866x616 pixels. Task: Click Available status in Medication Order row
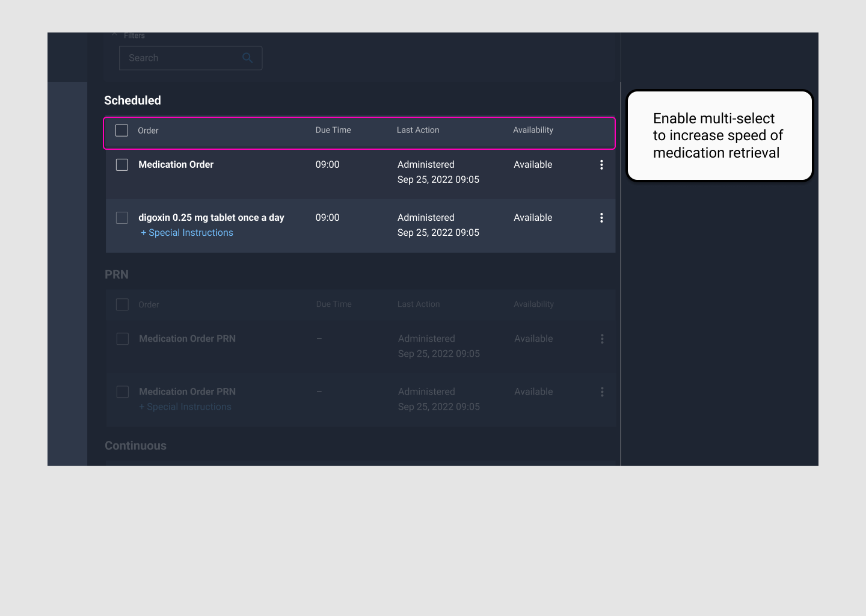(533, 165)
